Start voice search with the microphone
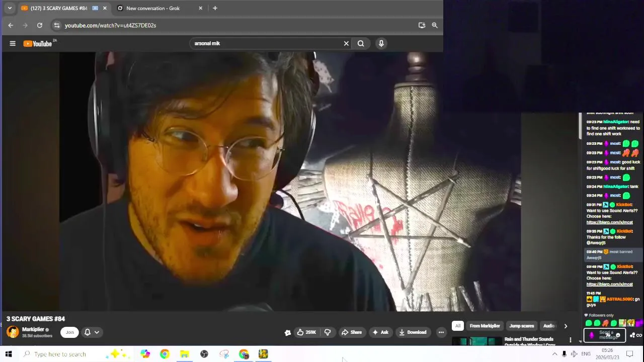The width and height of the screenshot is (644, 362). (x=381, y=43)
